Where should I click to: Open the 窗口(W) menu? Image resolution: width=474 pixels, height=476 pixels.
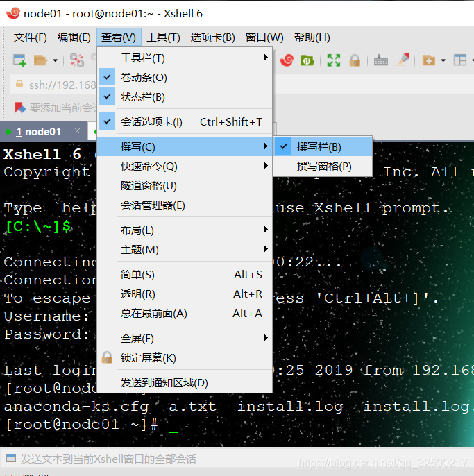click(264, 37)
